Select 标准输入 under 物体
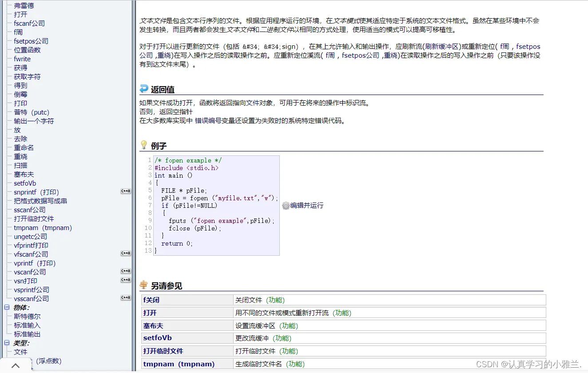Screen dimensions: 588x373 pyautogui.click(x=27, y=325)
